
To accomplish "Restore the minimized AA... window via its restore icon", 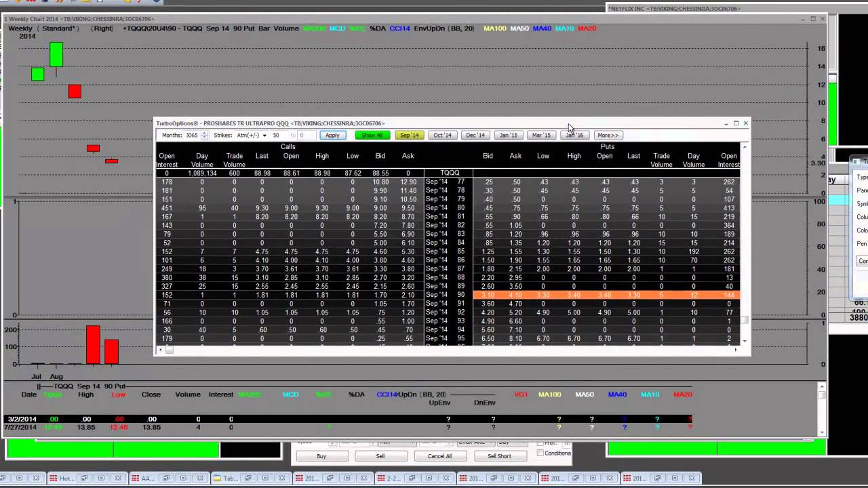I will pyautogui.click(x=166, y=478).
